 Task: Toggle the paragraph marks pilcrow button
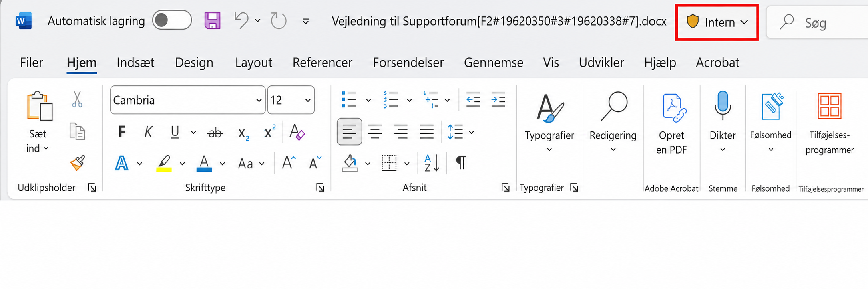(461, 163)
